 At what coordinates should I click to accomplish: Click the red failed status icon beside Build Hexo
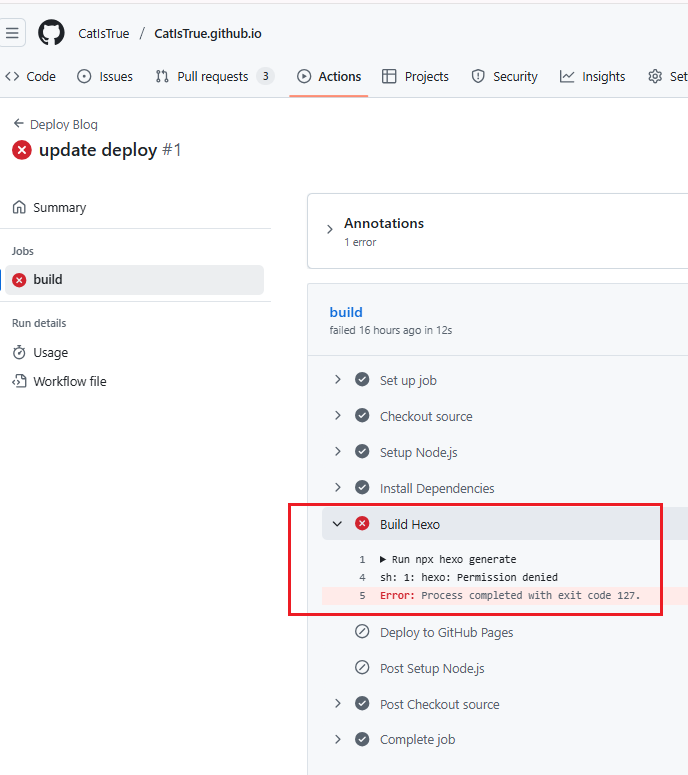362,524
